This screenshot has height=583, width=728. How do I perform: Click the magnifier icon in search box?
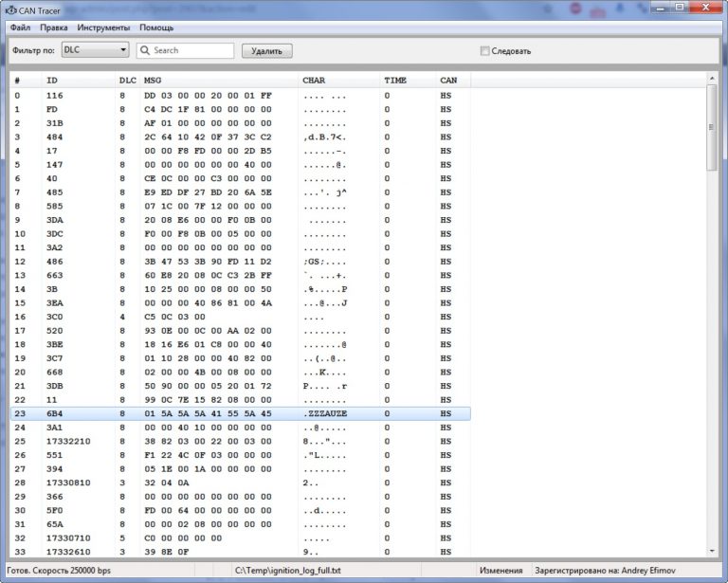[x=145, y=50]
